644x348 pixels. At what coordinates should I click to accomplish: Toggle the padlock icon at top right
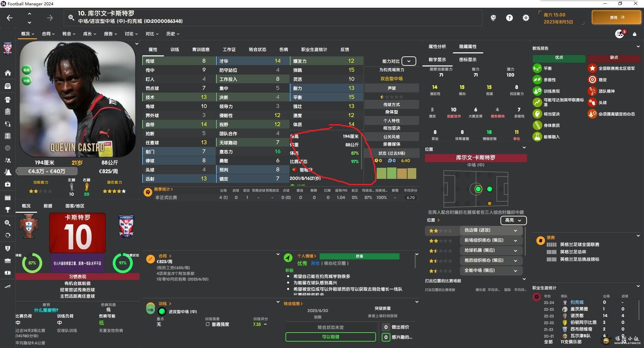click(634, 34)
